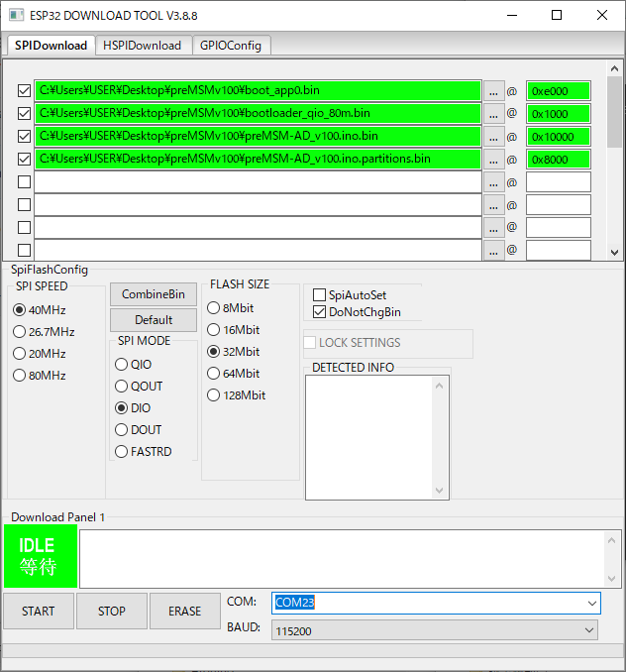626x672 pixels.
Task: Click the ESP32 app icon in title bar
Action: tap(16, 16)
